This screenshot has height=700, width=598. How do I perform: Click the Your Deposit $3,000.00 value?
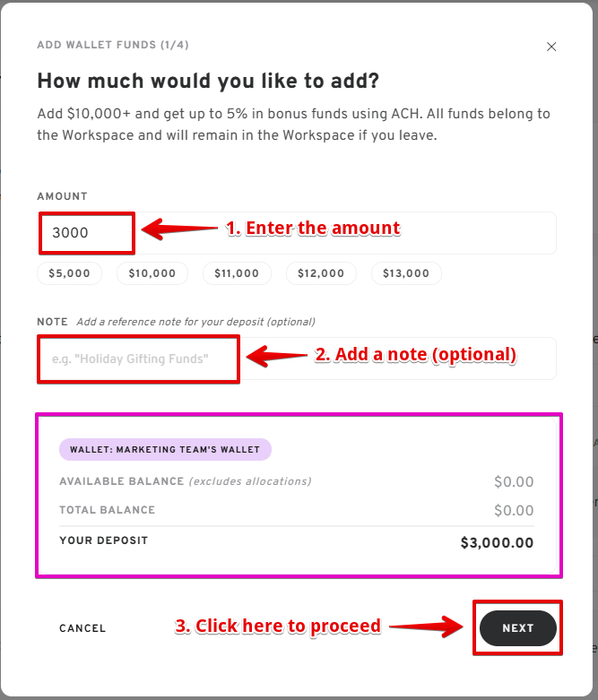coord(497,543)
